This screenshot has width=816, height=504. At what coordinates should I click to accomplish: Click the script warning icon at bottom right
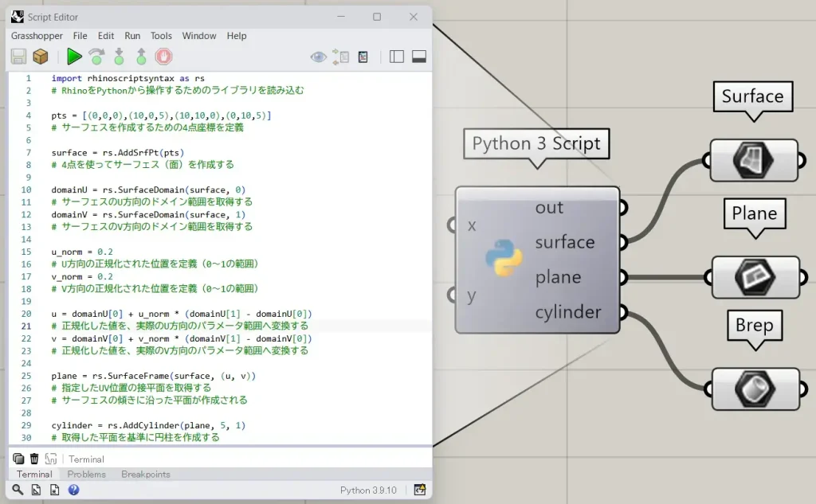[419, 490]
